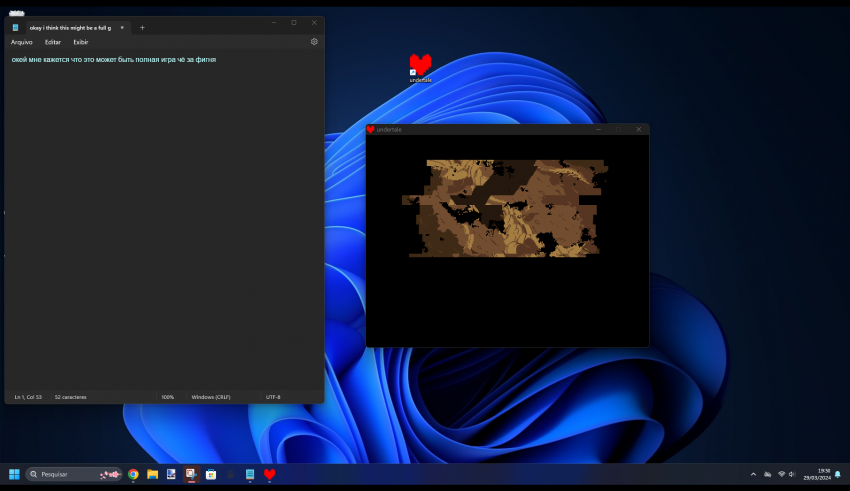Click the Notepad app icon in its title bar

[15, 28]
